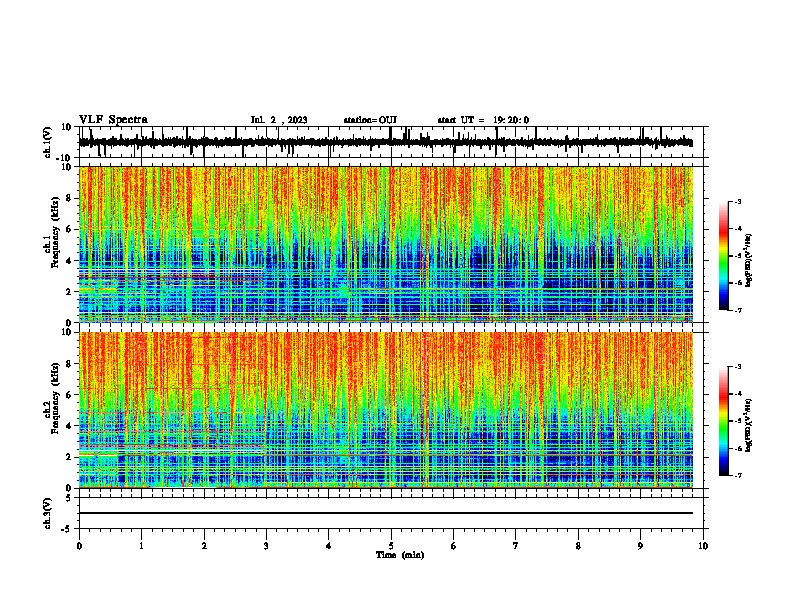Click time axis tick label '0'
792x612 pixels.
point(79,546)
